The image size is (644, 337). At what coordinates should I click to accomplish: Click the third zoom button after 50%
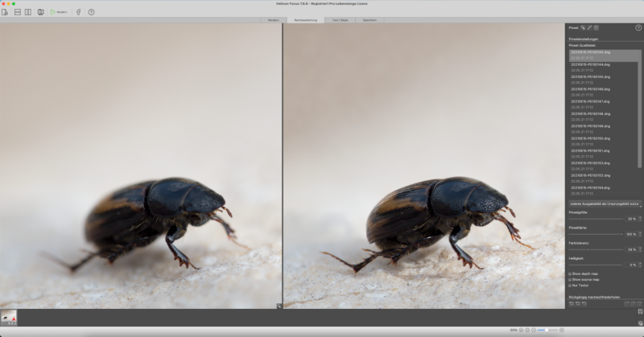coord(534,330)
